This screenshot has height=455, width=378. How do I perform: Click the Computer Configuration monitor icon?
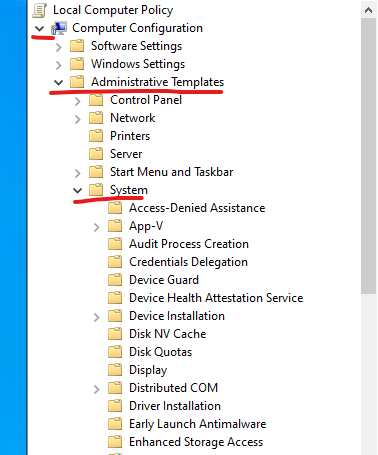point(59,28)
